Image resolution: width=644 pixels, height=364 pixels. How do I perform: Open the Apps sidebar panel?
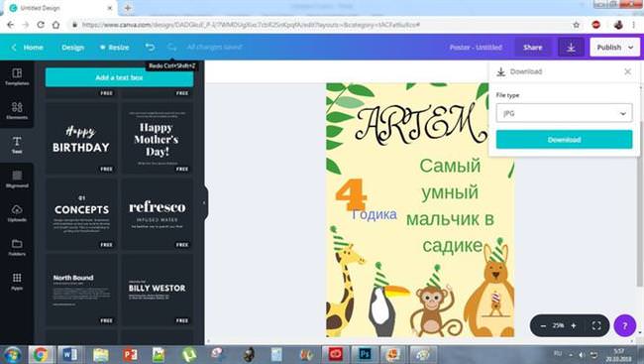click(17, 282)
